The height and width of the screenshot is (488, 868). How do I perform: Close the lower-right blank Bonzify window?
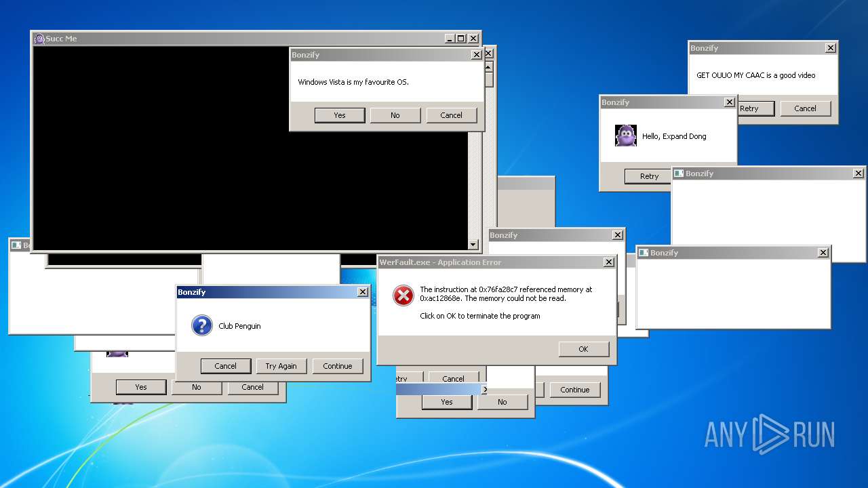[x=823, y=253]
